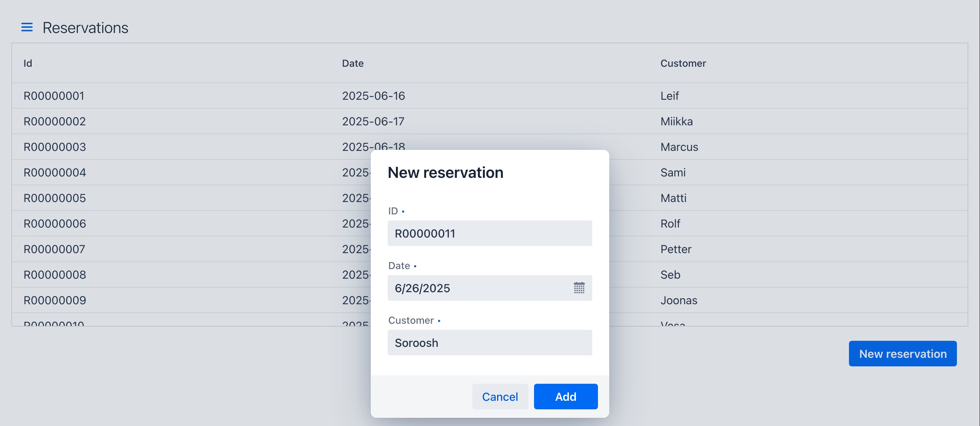The image size is (980, 426).
Task: Click the Joonas customer cell
Action: pos(678,300)
